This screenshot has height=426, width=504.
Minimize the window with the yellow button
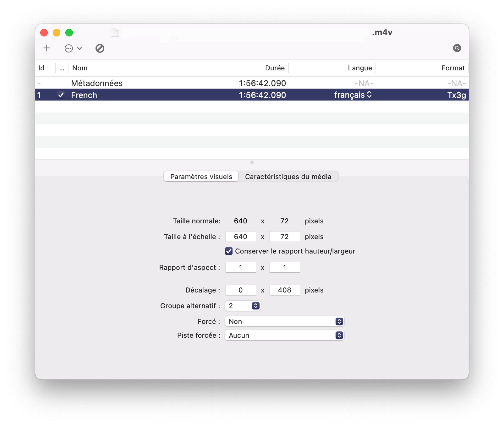(x=57, y=33)
